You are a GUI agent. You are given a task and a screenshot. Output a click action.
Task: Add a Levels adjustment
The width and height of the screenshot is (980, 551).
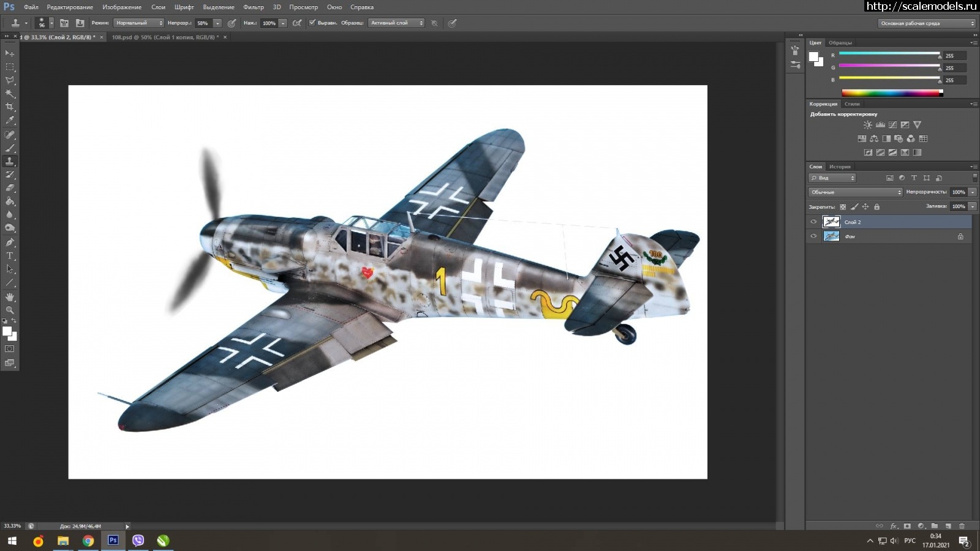coord(880,125)
